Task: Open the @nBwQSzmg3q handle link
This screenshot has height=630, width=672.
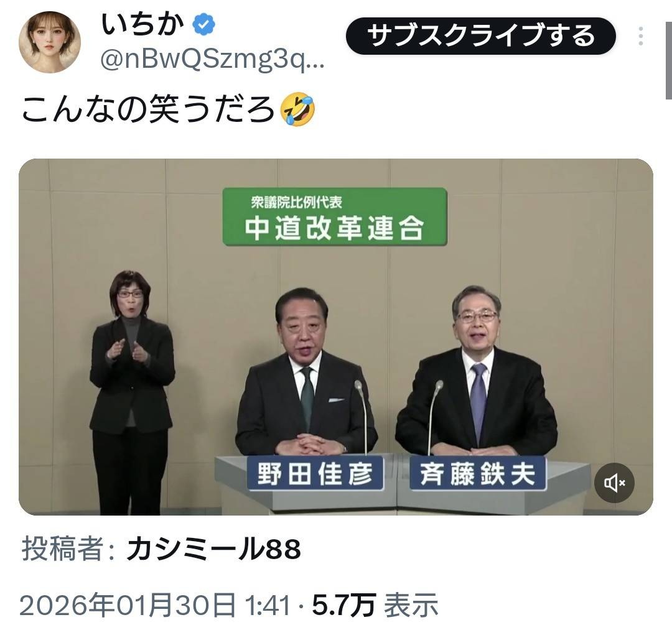Action: coord(212,60)
